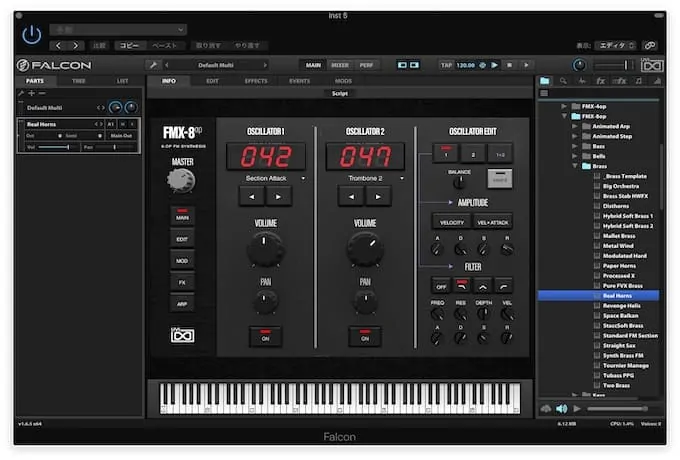680x460 pixels.
Task: Select the high-pass filter shape icon
Action: coord(503,286)
